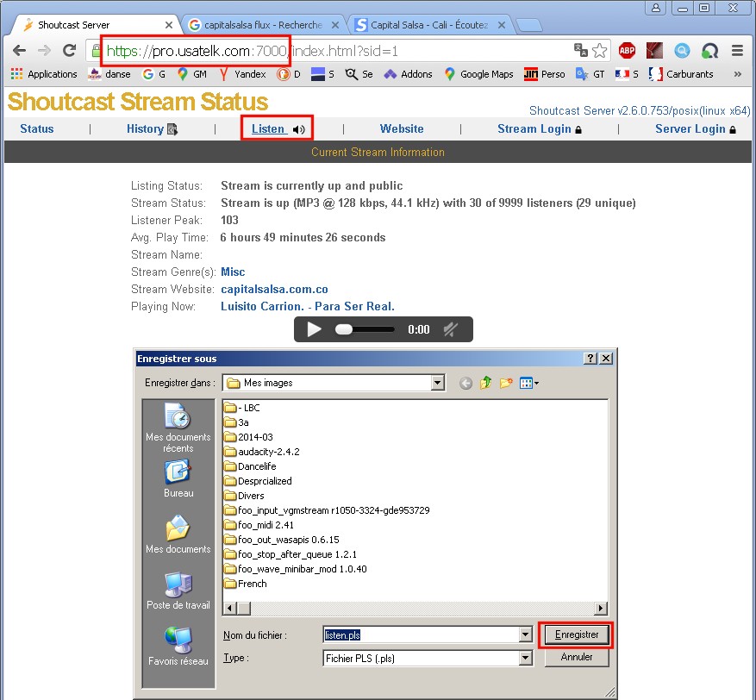Expand the Enregistrer dans folder dropdown
Image resolution: width=756 pixels, height=700 pixels.
click(x=437, y=383)
